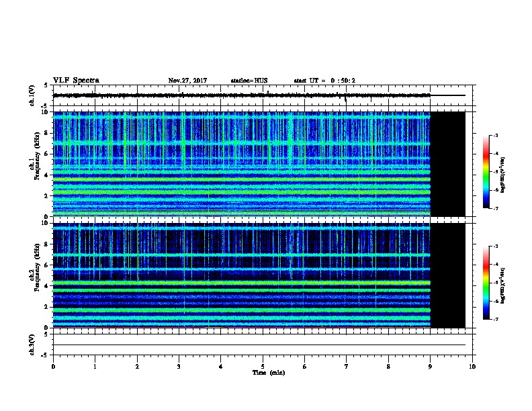Image resolution: width=532 pixels, height=411 pixels.
Task: Click the Time axis tick label "3"
Action: 179,367
